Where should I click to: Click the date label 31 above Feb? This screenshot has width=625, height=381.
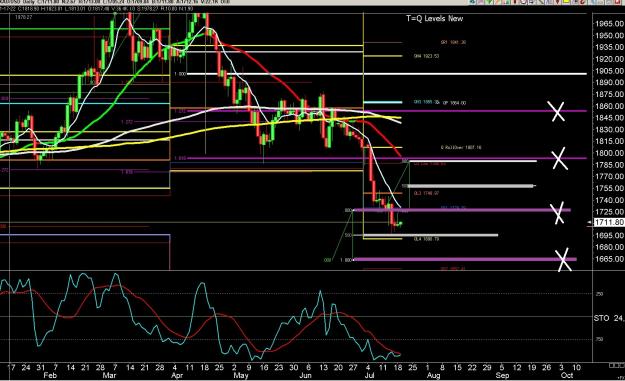coord(41,367)
